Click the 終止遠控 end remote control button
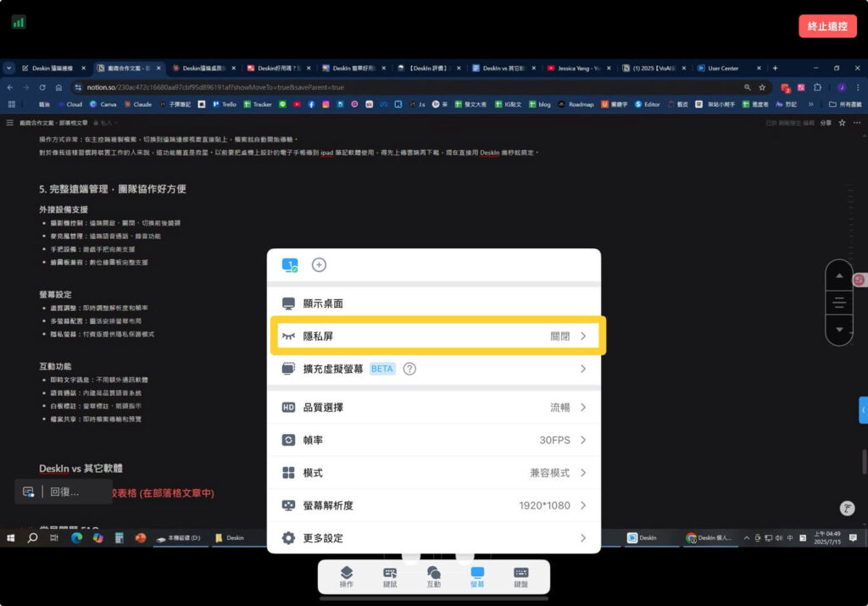Screen dimensions: 868x606 (x=827, y=26)
